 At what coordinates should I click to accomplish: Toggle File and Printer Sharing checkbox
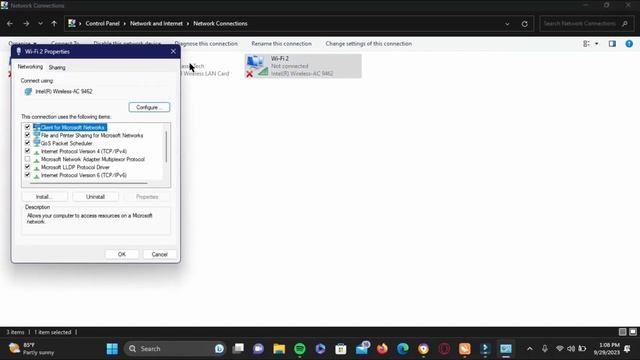point(27,135)
